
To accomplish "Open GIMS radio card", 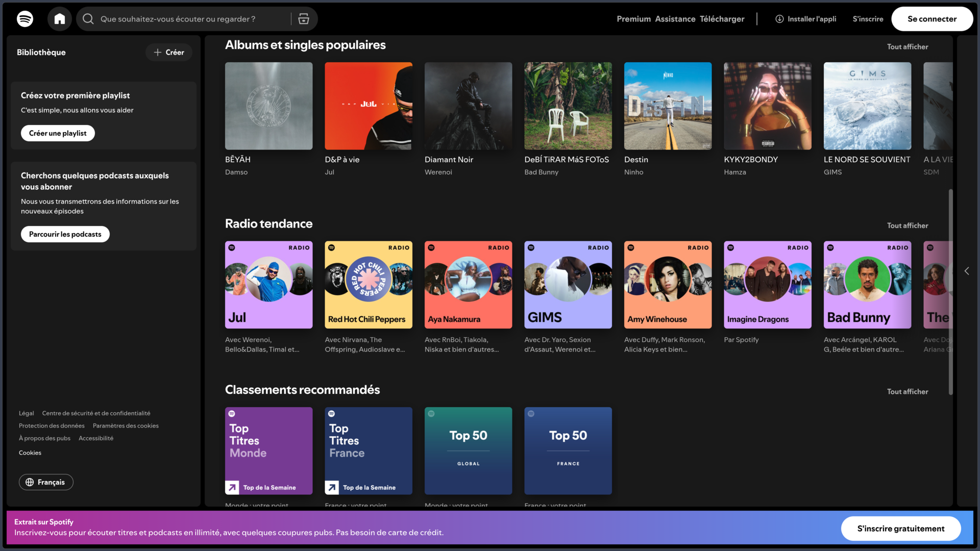I will coord(568,285).
